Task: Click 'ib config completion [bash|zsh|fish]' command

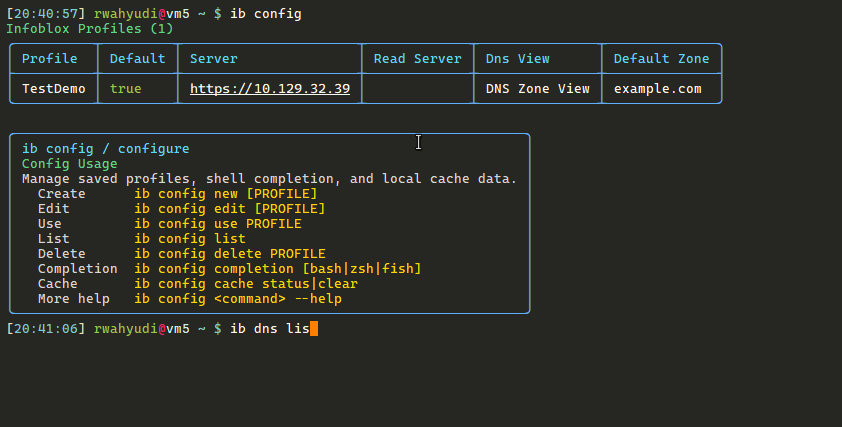Action: click(x=278, y=269)
